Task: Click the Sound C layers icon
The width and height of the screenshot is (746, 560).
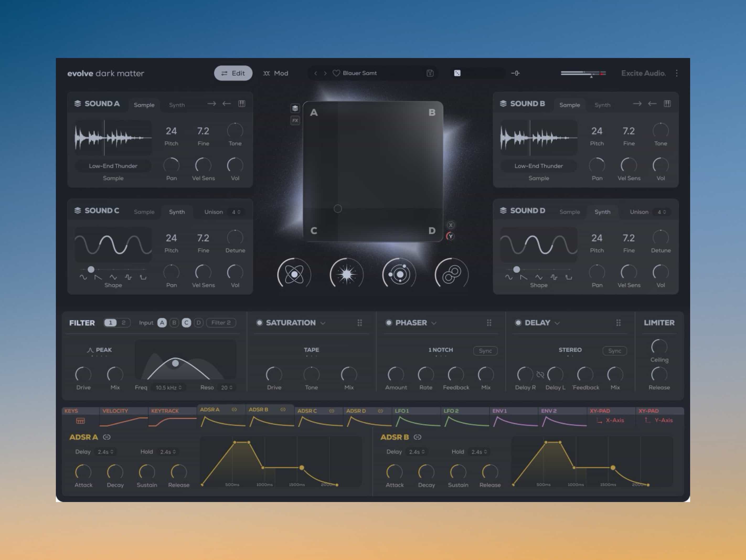Action: (x=78, y=210)
